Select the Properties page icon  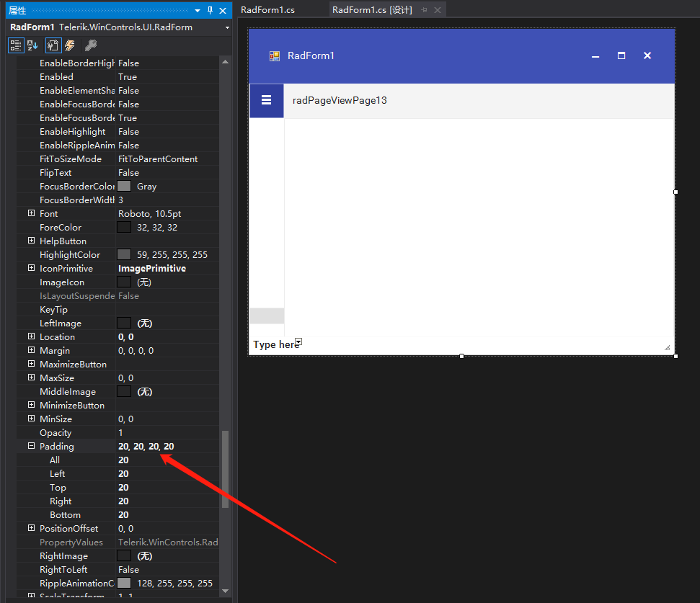53,45
